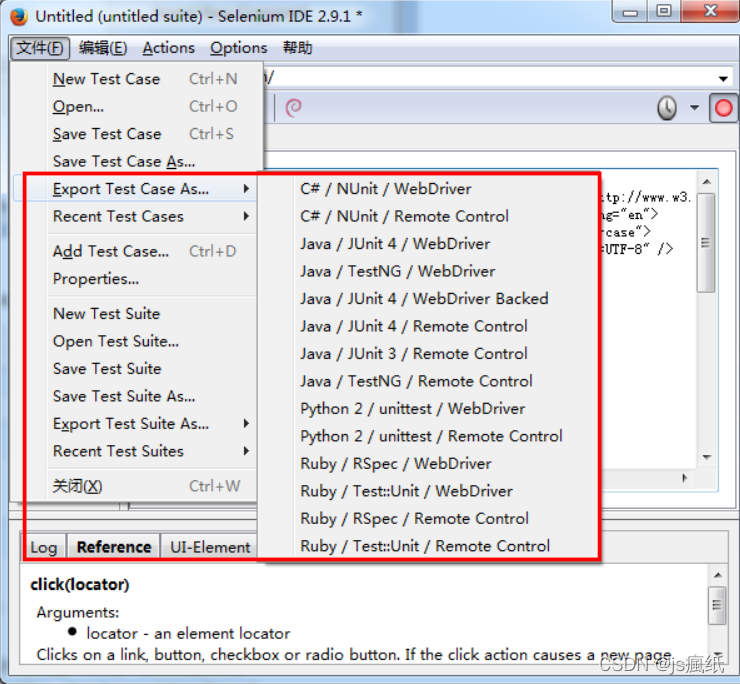Viewport: 740px width, 684px height.
Task: Minimize the Selenium IDE window
Action: tap(630, 11)
